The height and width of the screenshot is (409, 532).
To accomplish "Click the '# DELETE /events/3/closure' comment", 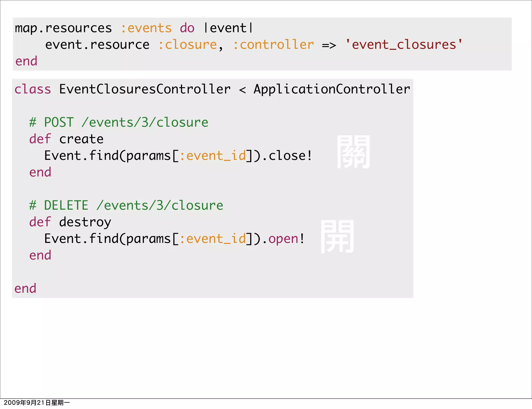I will tap(126, 206).
